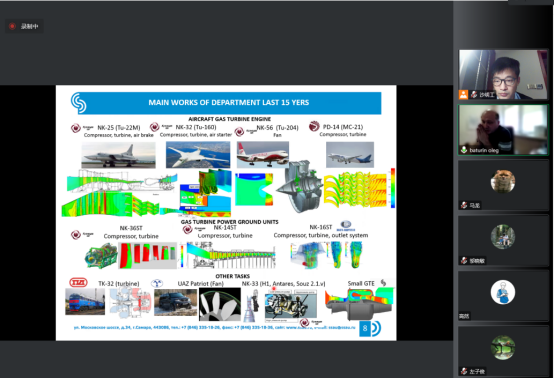554x378 pixels.
Task: Click the orange host badge on top video
Action: click(x=464, y=94)
